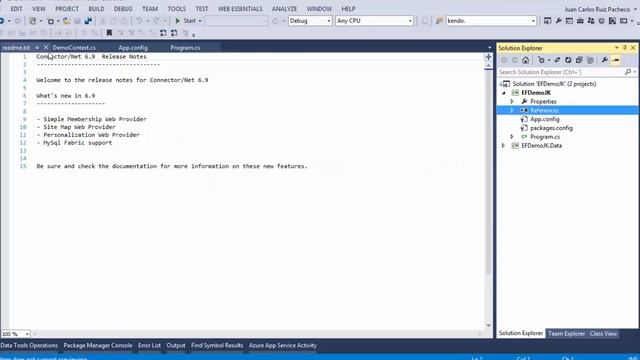The height and width of the screenshot is (360, 640).
Task: Click the Open File folder icon
Action: pyautogui.click(x=66, y=21)
